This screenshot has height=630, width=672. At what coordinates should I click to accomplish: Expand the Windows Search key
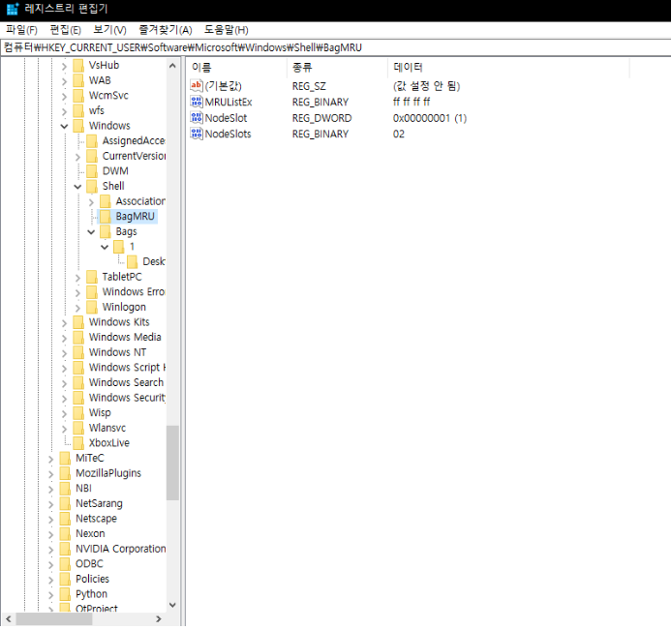tap(64, 384)
